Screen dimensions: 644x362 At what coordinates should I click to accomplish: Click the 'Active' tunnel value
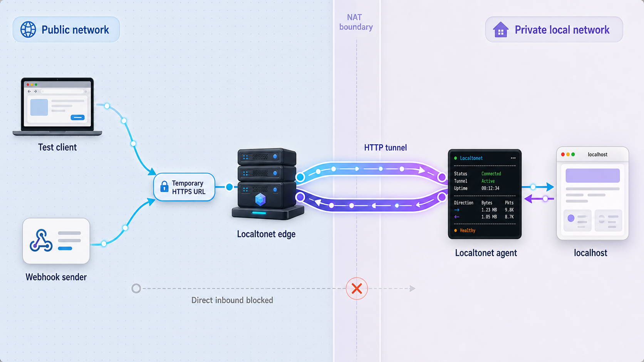[x=488, y=181]
